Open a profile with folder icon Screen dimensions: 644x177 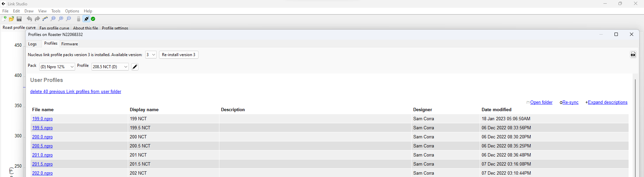[x=12, y=19]
